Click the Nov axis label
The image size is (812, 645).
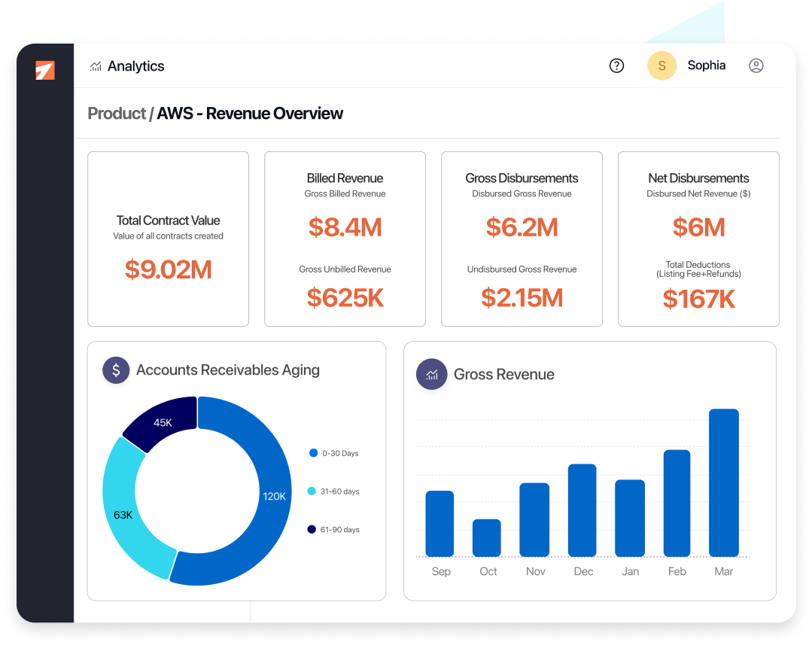(536, 571)
